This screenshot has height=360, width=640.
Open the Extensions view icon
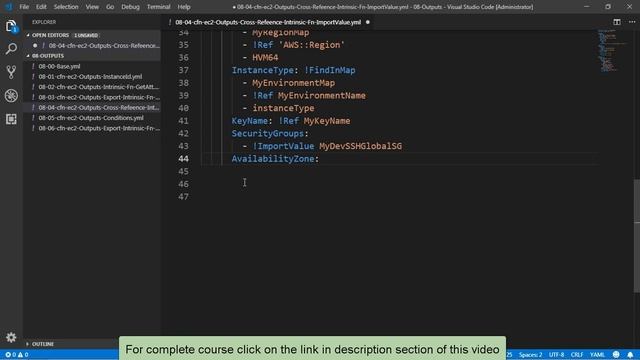[x=11, y=119]
